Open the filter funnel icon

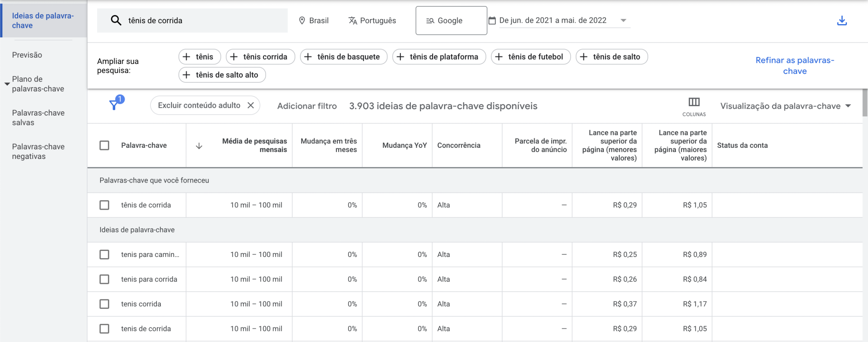coord(114,104)
